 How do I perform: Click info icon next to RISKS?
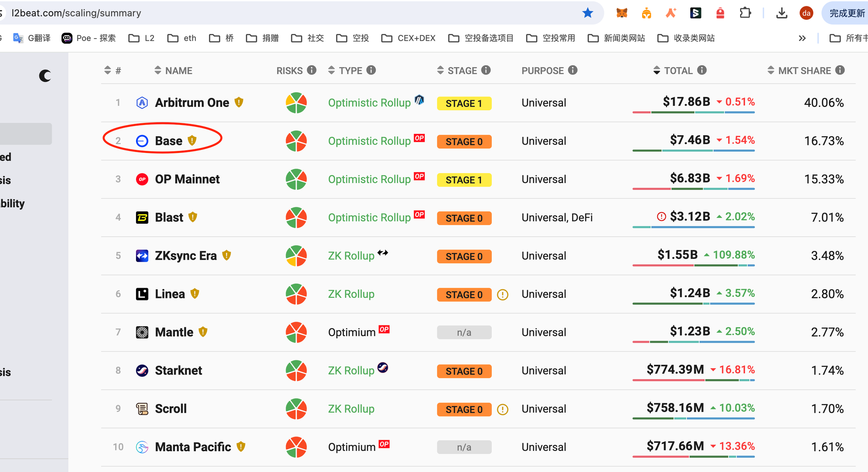[312, 70]
